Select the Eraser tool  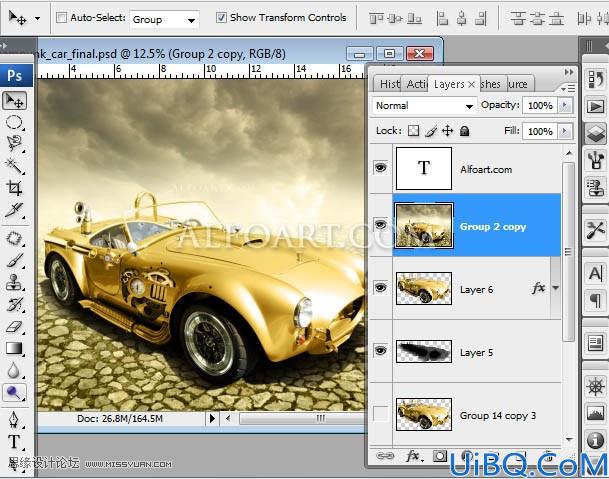(15, 327)
